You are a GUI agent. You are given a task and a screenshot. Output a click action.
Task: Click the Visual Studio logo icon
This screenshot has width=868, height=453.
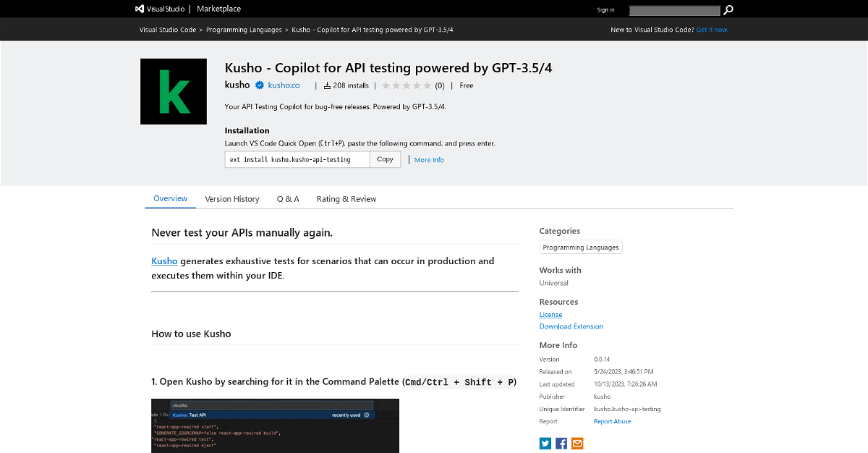[140, 9]
